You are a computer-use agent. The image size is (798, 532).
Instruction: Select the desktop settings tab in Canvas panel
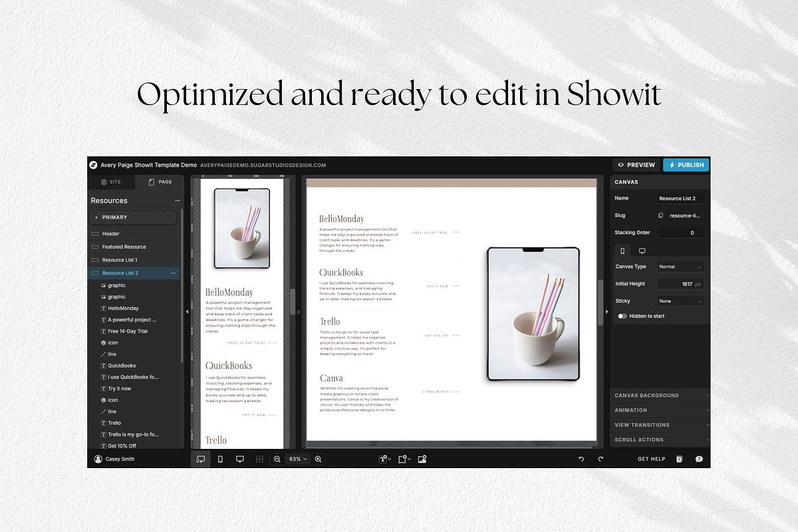tap(642, 251)
